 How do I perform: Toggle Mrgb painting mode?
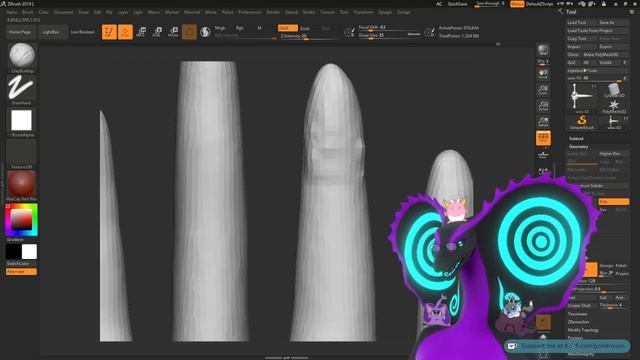click(220, 28)
